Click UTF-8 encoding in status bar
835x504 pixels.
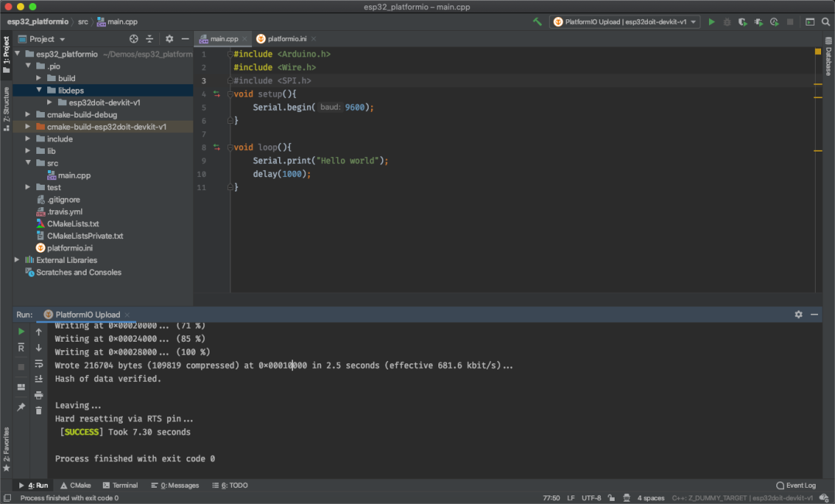pos(591,498)
